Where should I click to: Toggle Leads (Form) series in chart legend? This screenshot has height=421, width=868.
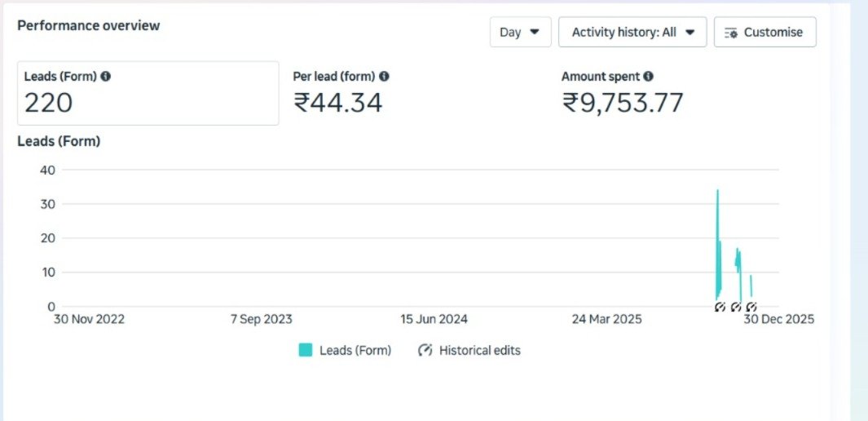[x=355, y=350]
